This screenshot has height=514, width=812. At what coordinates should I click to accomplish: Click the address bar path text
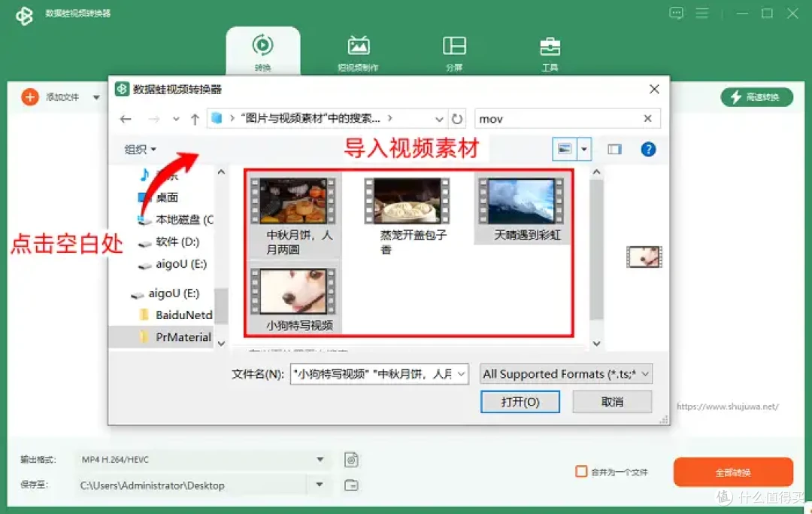pos(311,119)
